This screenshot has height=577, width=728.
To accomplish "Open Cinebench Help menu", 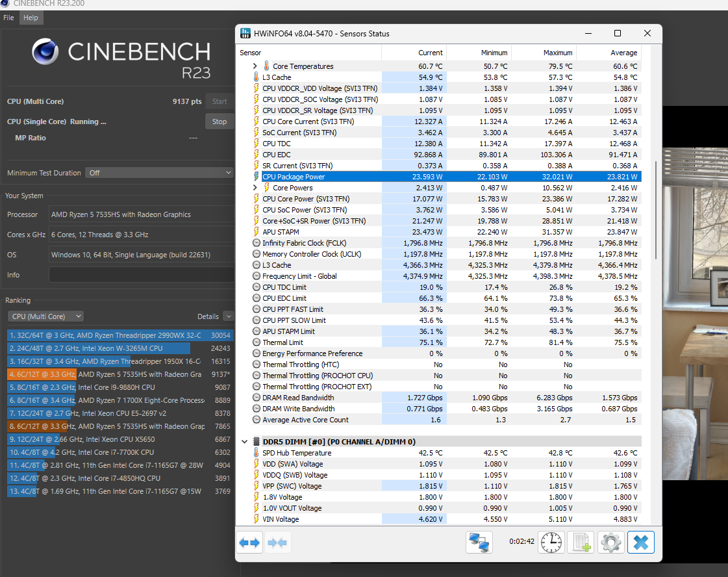I will coord(31,18).
